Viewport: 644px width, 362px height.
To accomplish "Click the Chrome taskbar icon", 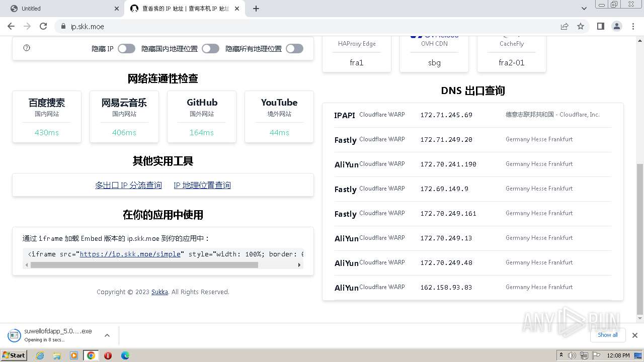I will click(91, 355).
